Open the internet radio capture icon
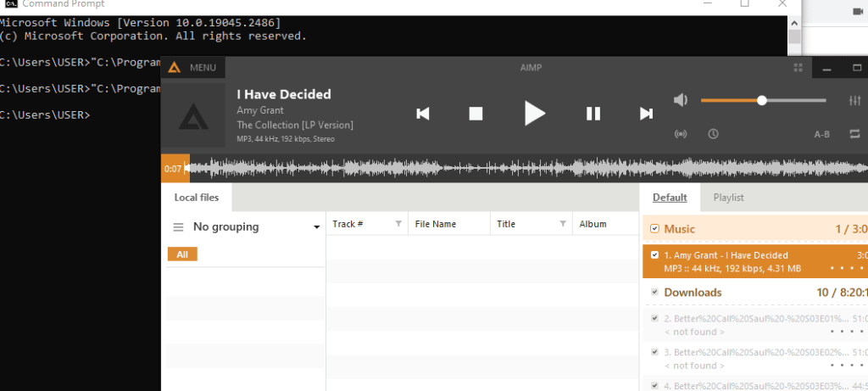 681,134
